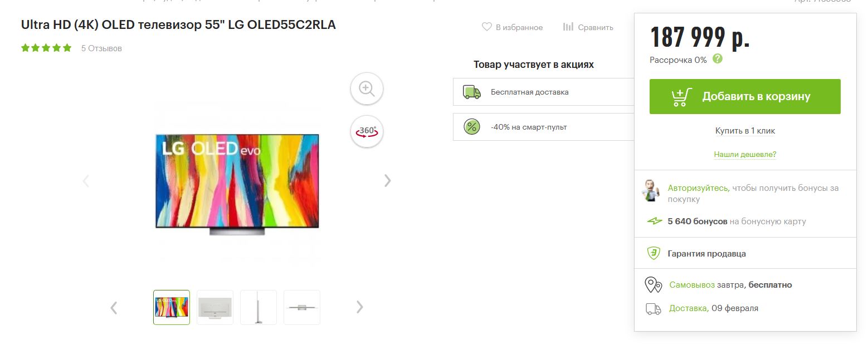Click the map pin pickup icon
This screenshot has width=868, height=345.
653,285
